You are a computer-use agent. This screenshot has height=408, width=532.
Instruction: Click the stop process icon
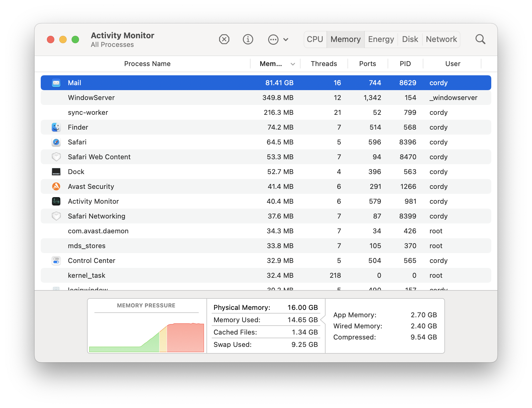(x=224, y=40)
